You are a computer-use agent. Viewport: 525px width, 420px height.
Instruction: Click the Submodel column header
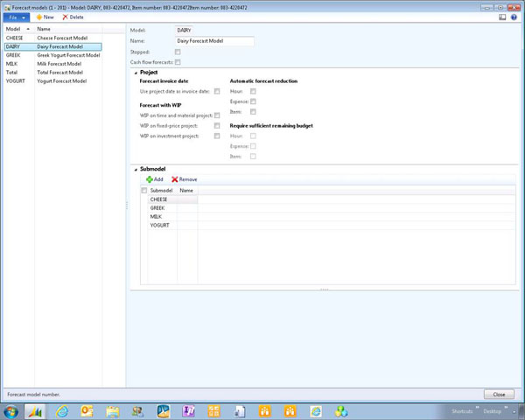pyautogui.click(x=162, y=190)
